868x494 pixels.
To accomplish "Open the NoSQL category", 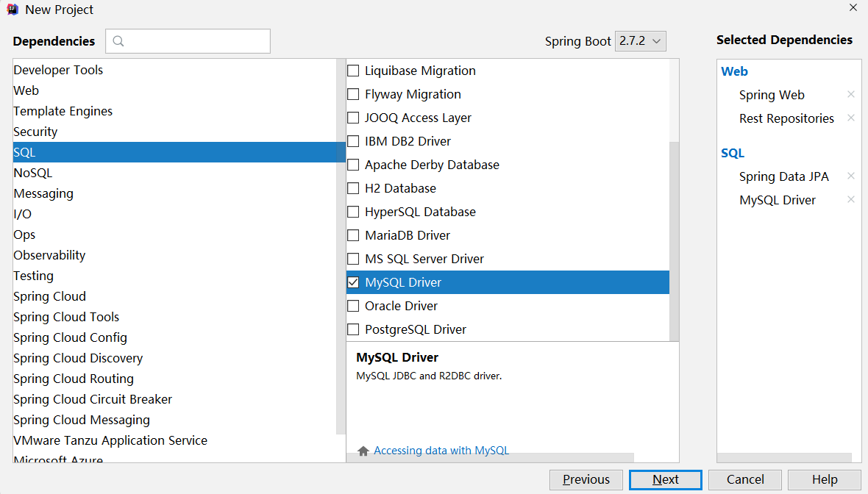I will click(174, 173).
